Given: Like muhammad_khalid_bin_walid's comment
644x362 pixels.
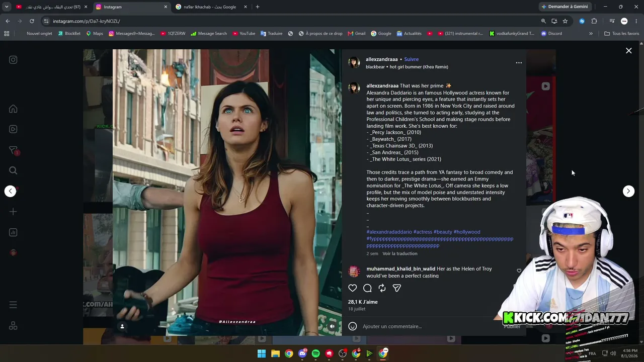Looking at the screenshot, I should (x=519, y=271).
